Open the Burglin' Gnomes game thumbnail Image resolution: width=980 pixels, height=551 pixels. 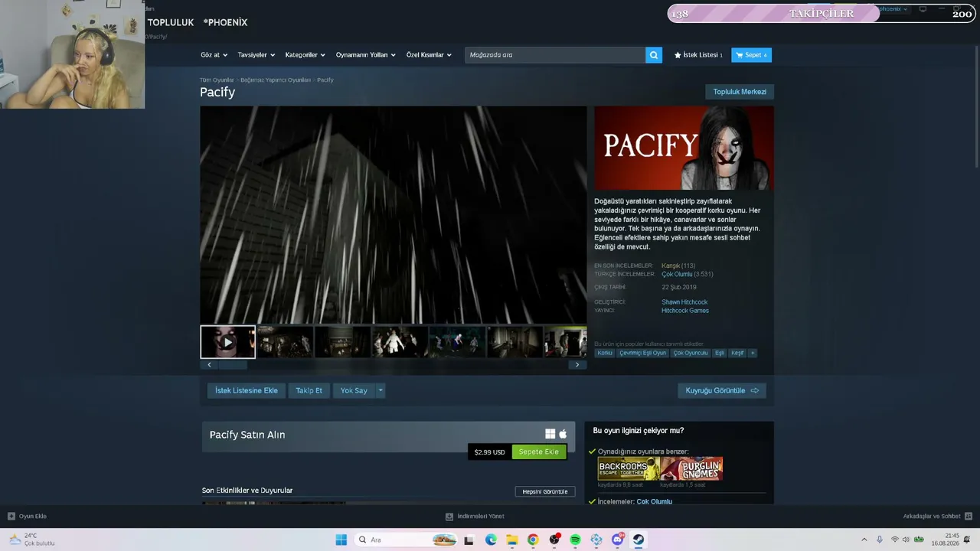click(x=691, y=468)
